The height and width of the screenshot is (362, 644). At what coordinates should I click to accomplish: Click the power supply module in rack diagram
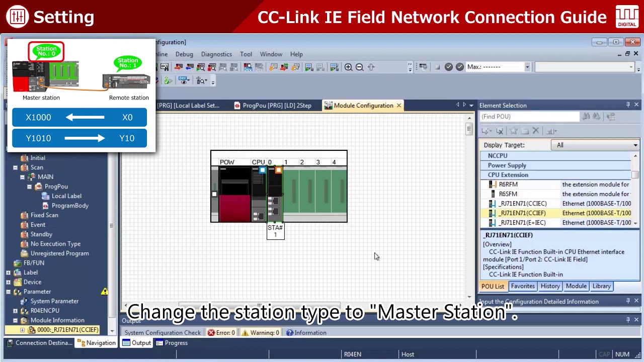point(235,194)
